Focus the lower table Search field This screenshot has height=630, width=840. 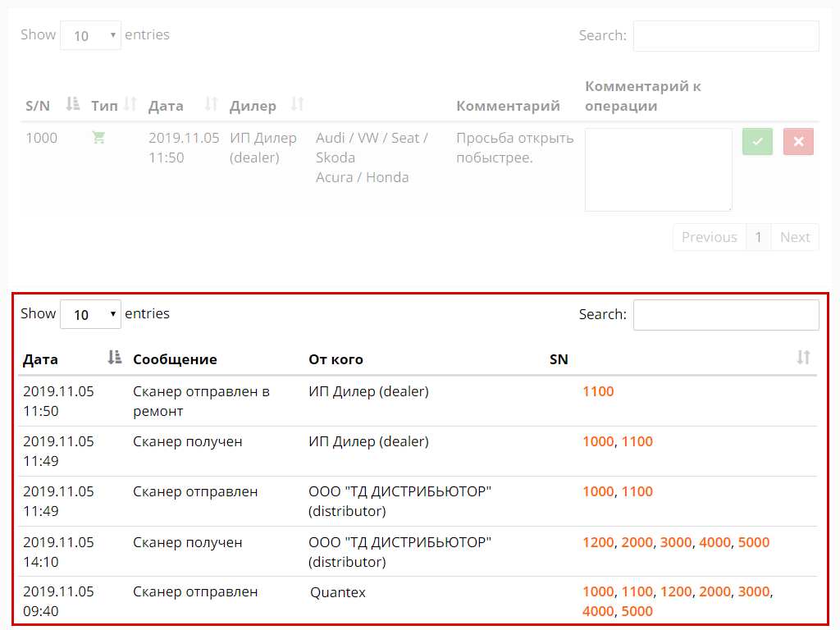click(x=725, y=315)
